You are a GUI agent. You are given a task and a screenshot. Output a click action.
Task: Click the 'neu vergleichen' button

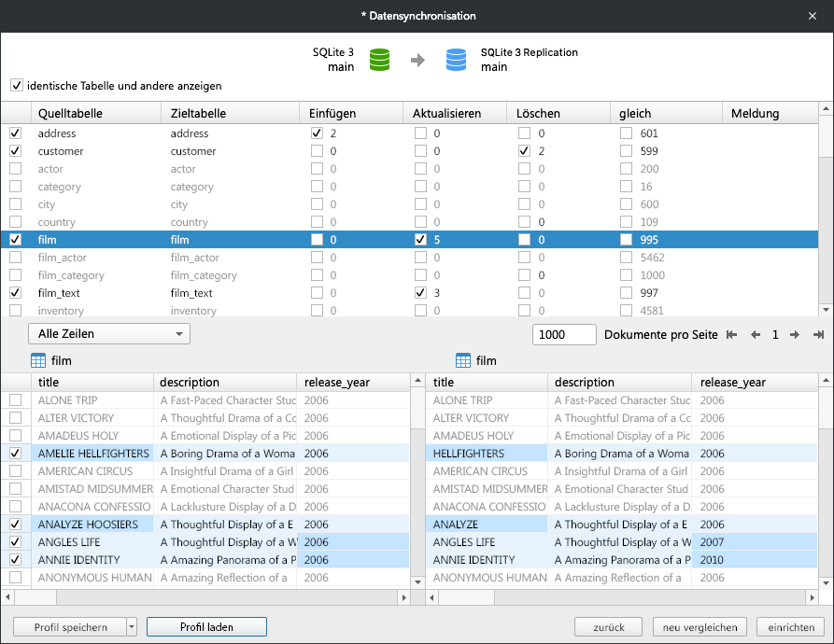699,626
